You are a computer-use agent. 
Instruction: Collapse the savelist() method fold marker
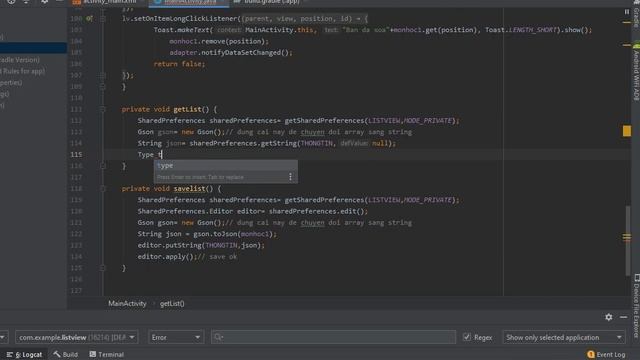click(103, 189)
